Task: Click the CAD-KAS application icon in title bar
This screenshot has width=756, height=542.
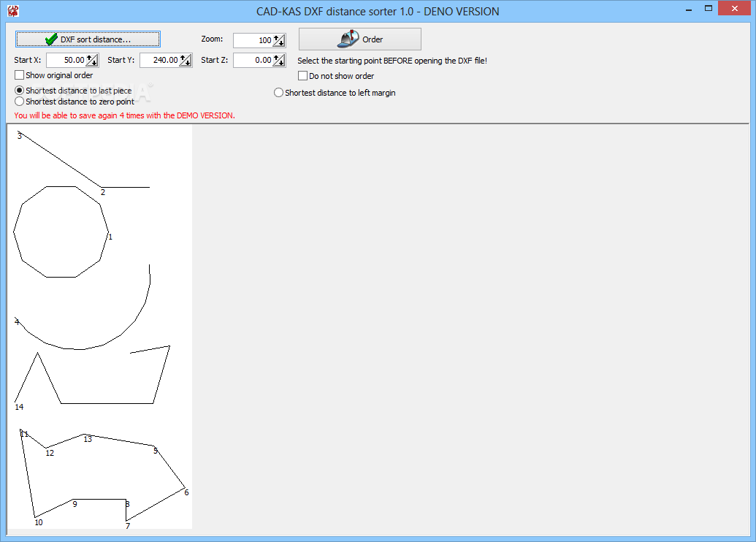Action: [x=13, y=11]
